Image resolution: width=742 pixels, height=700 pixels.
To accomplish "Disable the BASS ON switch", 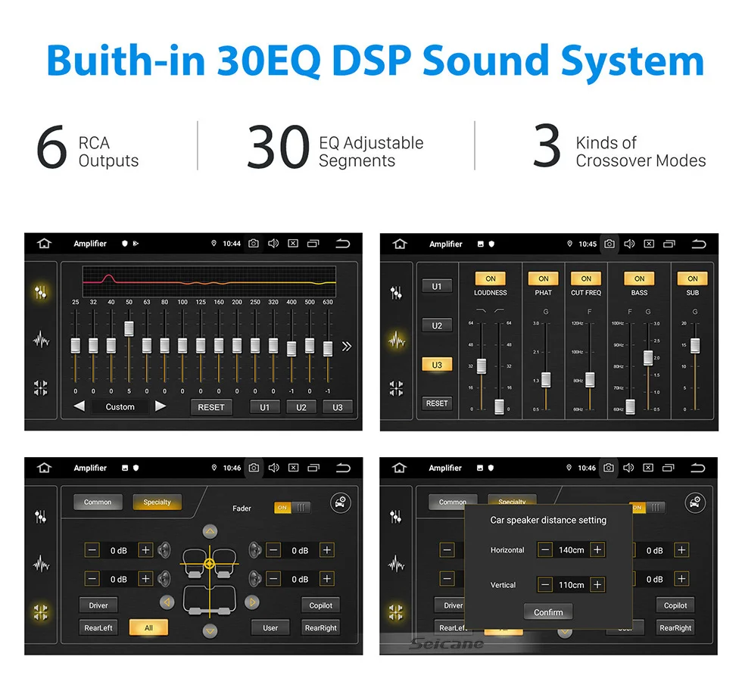I will pyautogui.click(x=639, y=278).
